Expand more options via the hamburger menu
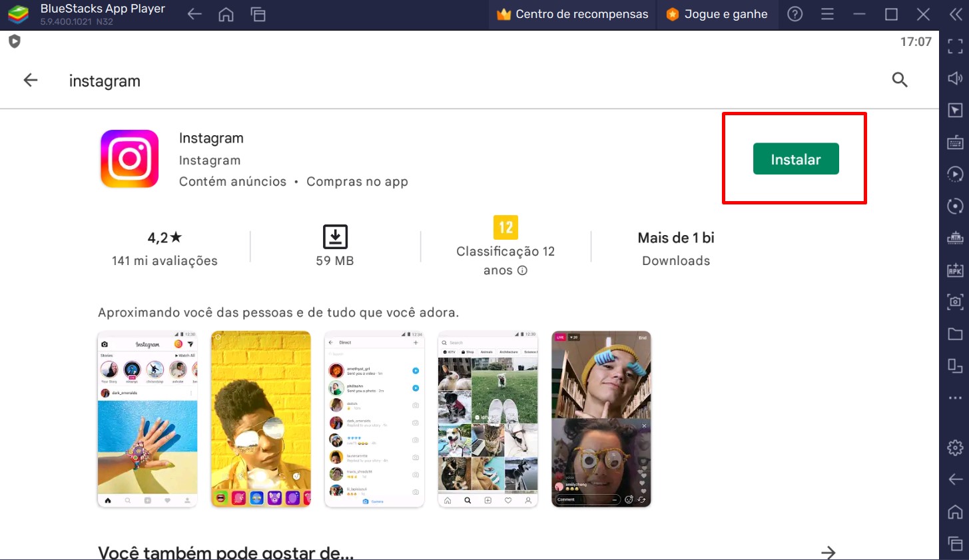Image resolution: width=969 pixels, height=560 pixels. tap(827, 14)
